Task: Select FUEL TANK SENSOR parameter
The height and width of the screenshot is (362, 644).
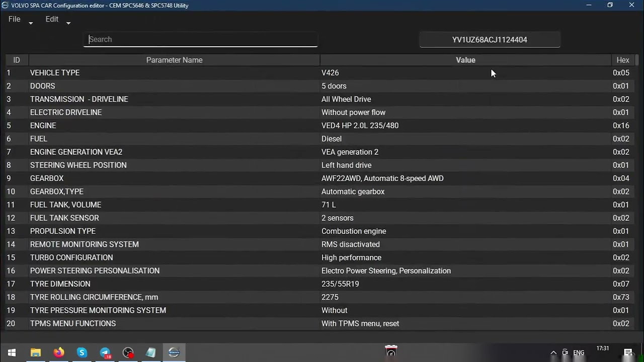Action: pyautogui.click(x=64, y=218)
